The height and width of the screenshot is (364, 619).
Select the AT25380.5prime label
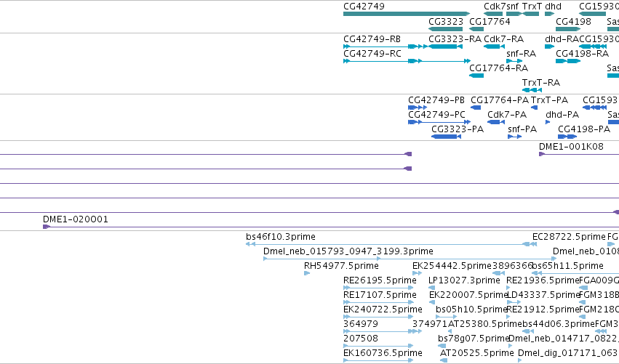(x=485, y=324)
